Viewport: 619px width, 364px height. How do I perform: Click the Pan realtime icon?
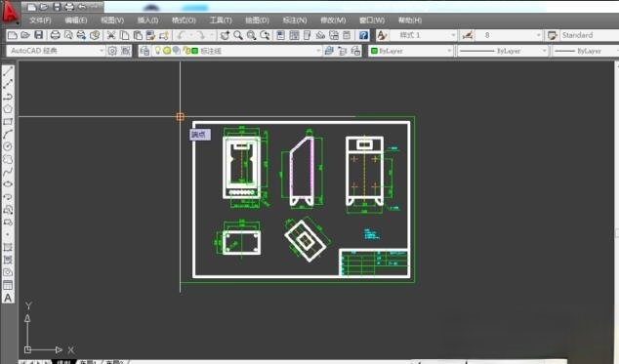[x=225, y=35]
